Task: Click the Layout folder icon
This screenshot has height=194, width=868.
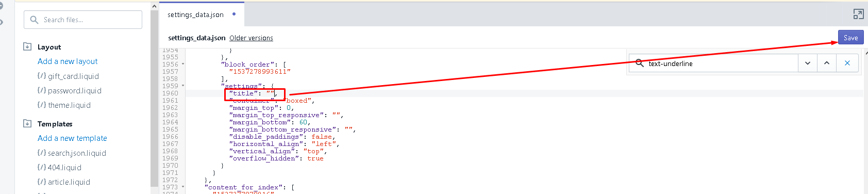Action: [27, 46]
